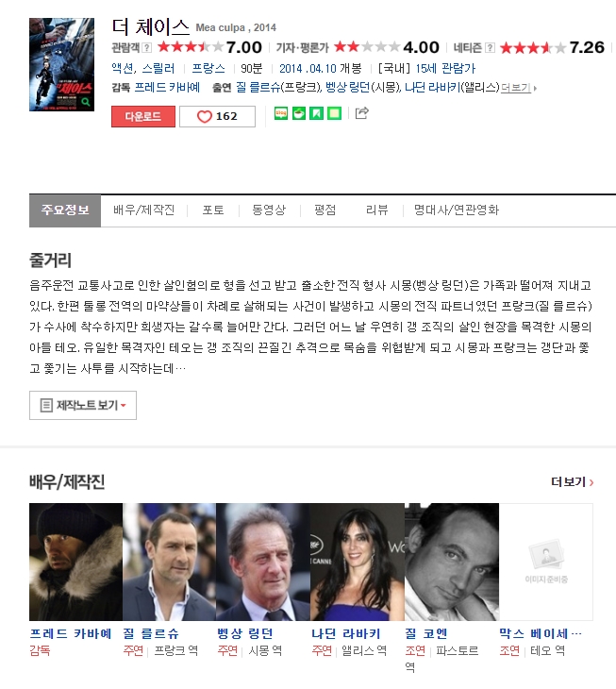
Task: Open the share arrow icon
Action: [362, 113]
